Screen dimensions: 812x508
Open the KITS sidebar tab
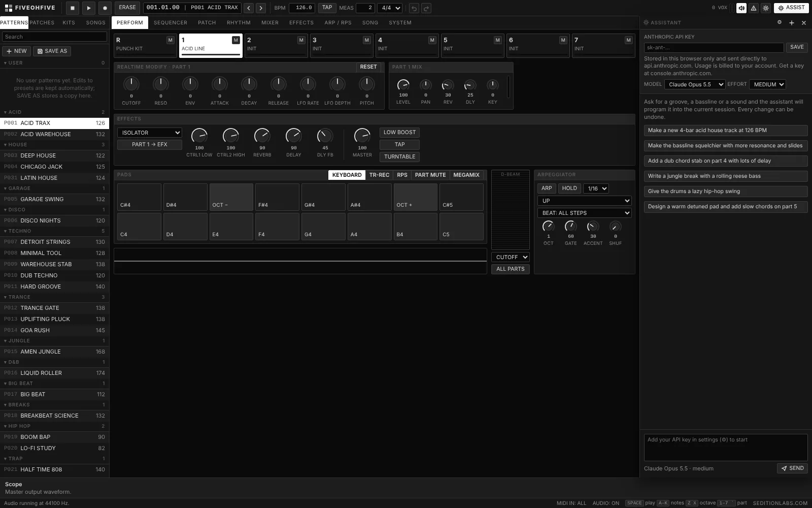tap(69, 23)
